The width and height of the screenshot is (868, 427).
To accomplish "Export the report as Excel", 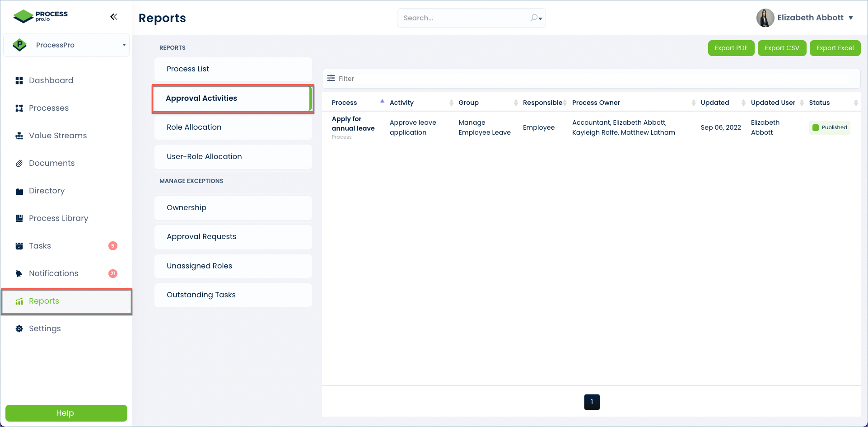I will click(835, 48).
